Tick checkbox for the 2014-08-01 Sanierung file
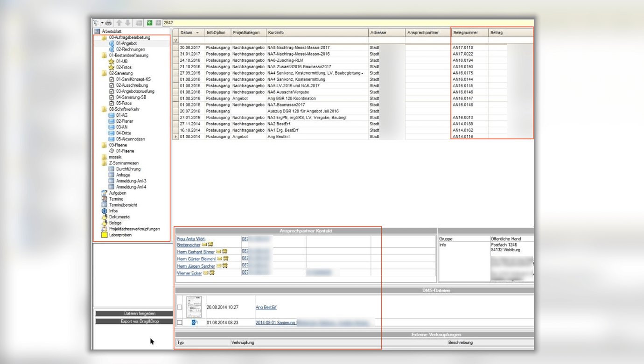The height and width of the screenshot is (364, 644). click(x=180, y=322)
